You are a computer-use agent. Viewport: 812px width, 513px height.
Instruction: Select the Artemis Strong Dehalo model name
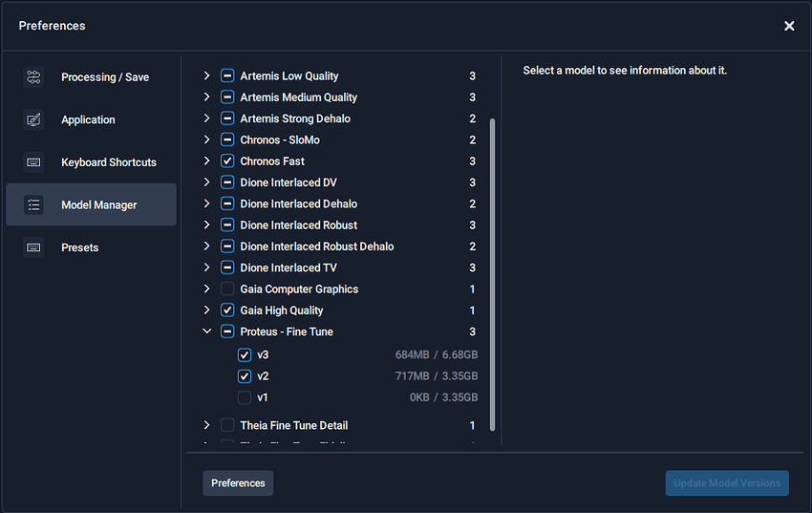click(x=295, y=118)
